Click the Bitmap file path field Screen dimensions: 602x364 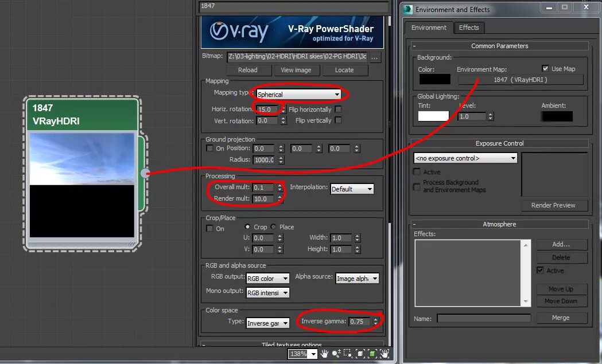click(x=297, y=57)
